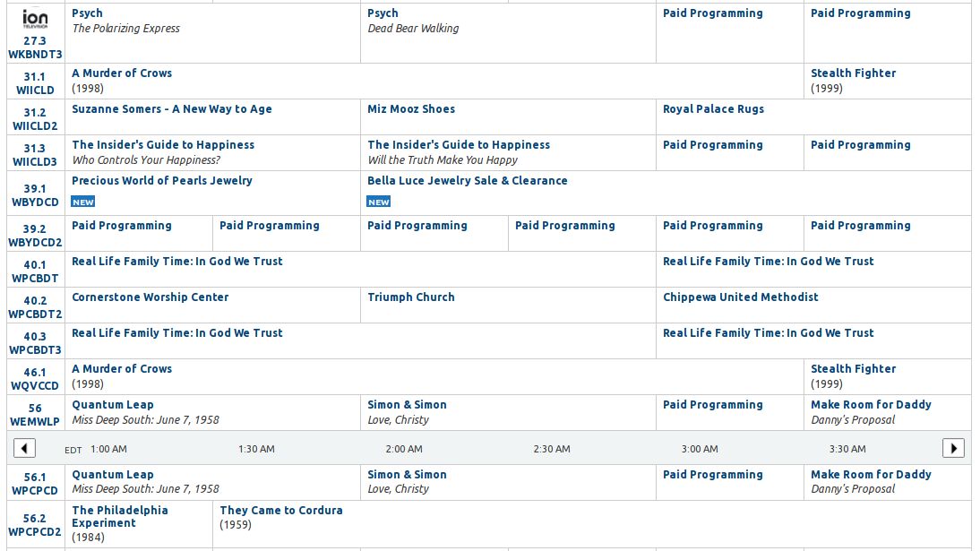Select The Philadelphia Experiment on channel 56.2
Image resolution: width=980 pixels, height=551 pixels.
click(x=119, y=517)
